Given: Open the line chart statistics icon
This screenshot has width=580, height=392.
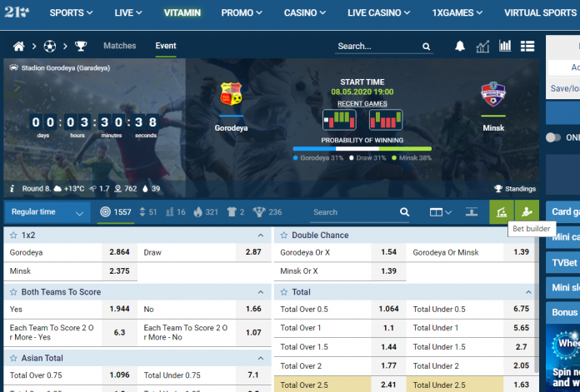Looking at the screenshot, I should (x=482, y=46).
